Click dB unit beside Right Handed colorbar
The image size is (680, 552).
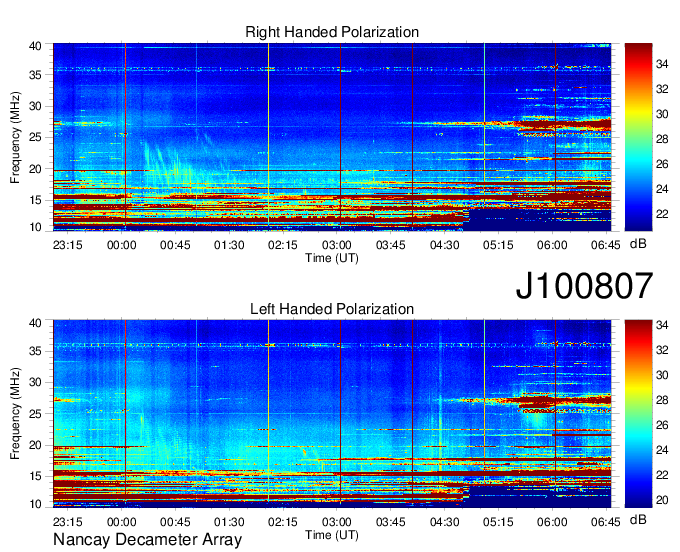point(638,244)
